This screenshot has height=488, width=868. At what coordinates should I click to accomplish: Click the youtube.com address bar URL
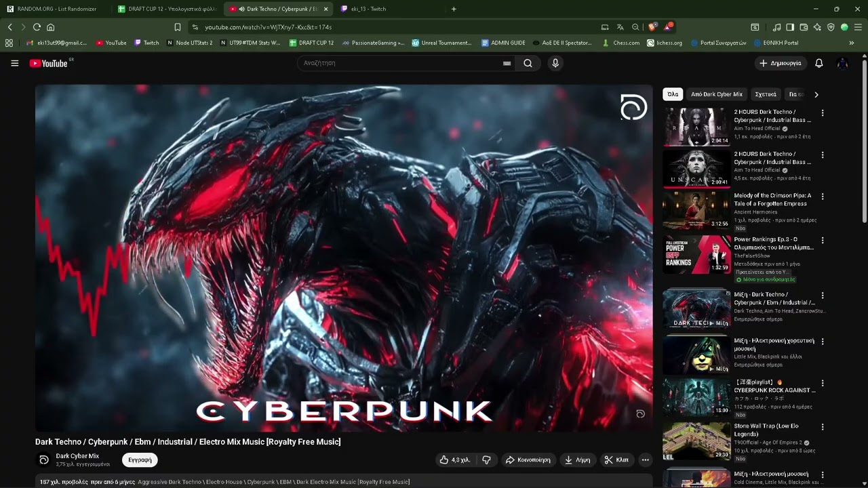click(269, 27)
